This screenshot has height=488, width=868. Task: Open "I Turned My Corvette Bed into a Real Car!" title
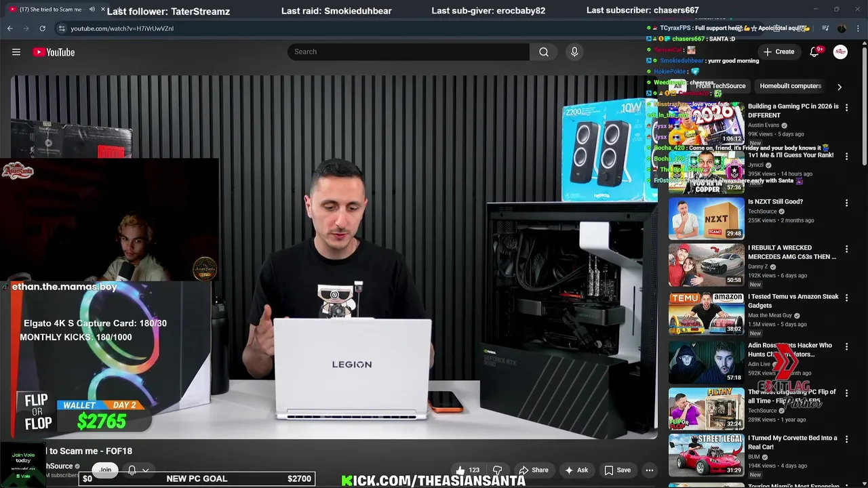click(x=793, y=443)
